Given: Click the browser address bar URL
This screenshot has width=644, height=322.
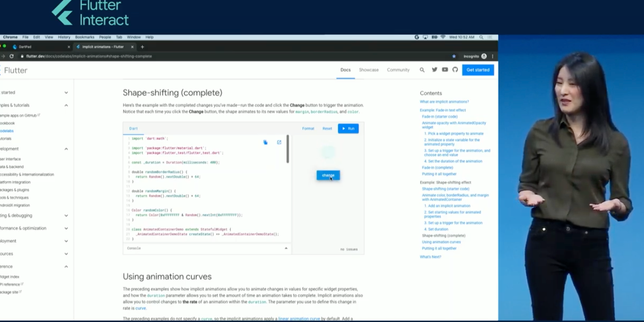Looking at the screenshot, I should tap(89, 56).
